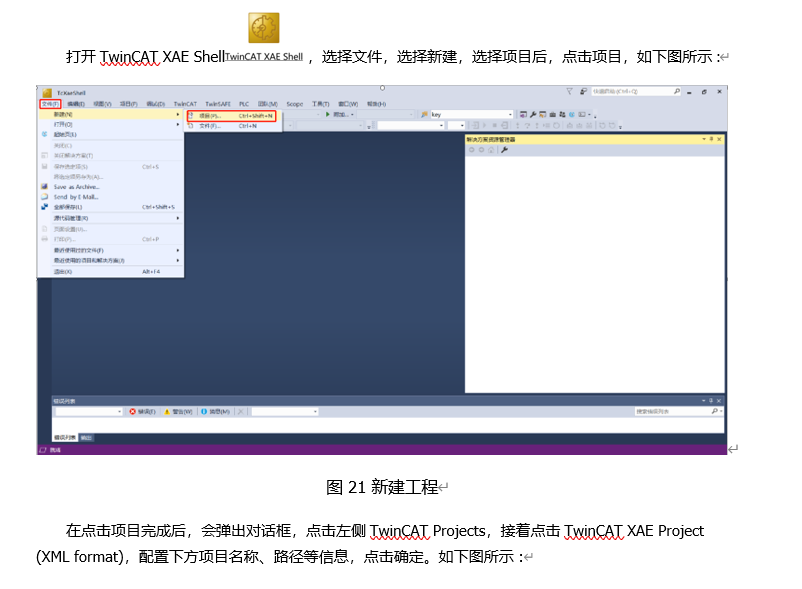
Task: Open the 编辑(E) Edit menu
Action: coord(76,104)
